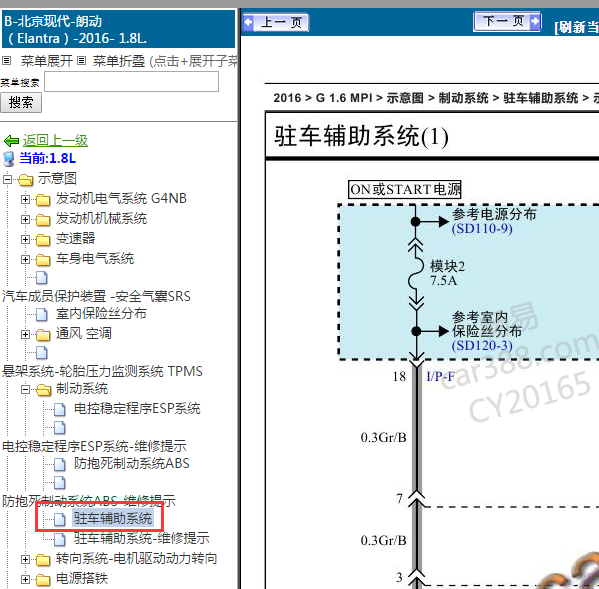Click the 转向系统-电机驱动动力转向 label
Viewport: 599px width, 589px height.
[136, 558]
